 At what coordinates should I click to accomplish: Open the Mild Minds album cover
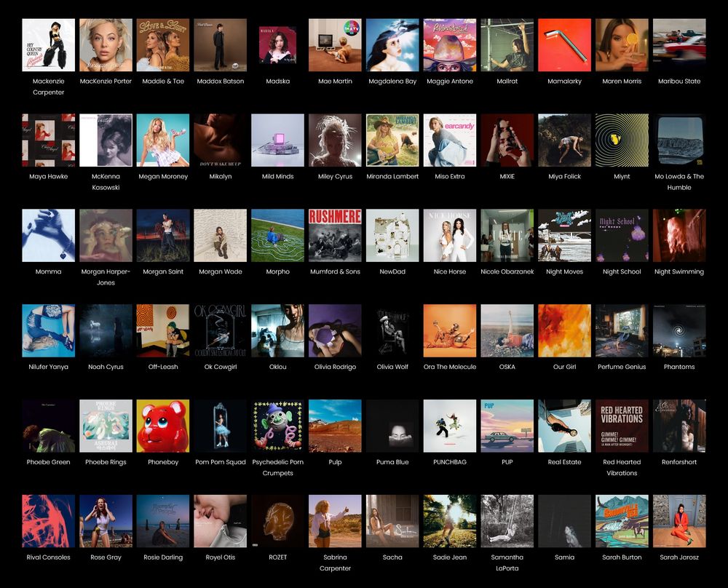point(277,140)
